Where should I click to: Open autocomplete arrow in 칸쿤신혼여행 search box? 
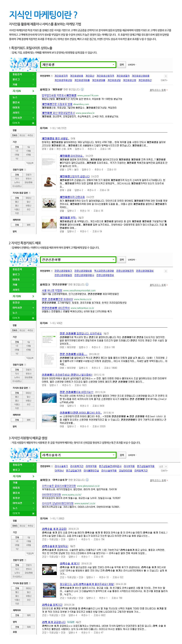point(113,259)
